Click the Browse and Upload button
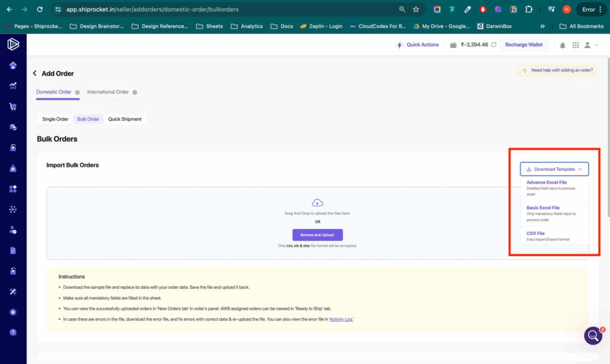 318,235
